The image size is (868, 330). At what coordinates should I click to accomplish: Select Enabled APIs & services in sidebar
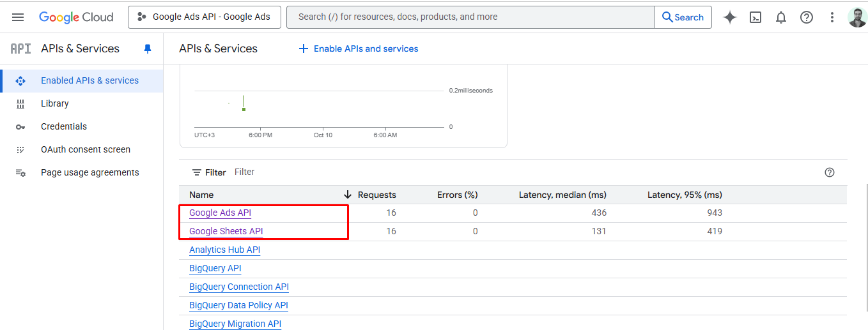(x=89, y=80)
